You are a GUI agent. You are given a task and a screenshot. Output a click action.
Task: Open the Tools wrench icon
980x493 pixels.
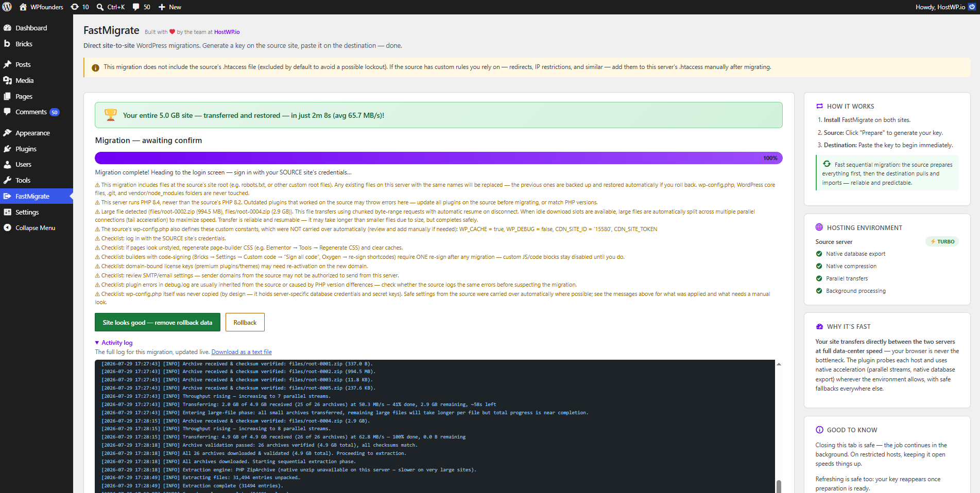click(x=7, y=180)
